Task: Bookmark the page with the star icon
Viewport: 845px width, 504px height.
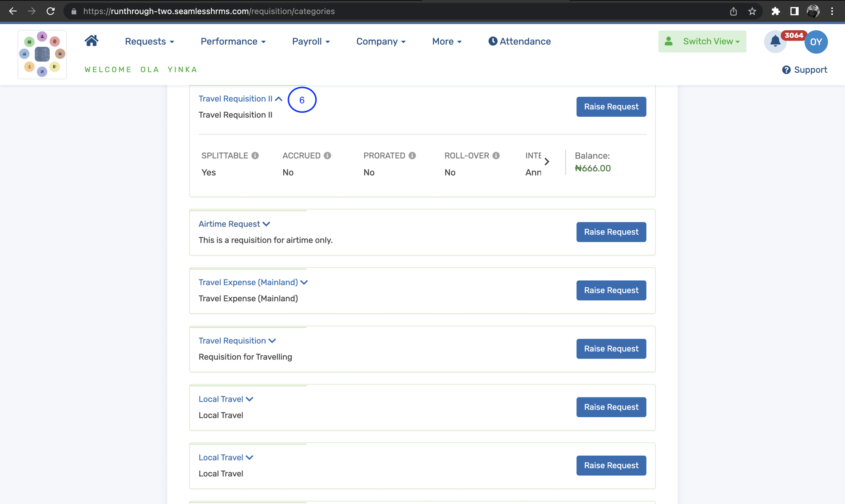Action: pyautogui.click(x=752, y=11)
